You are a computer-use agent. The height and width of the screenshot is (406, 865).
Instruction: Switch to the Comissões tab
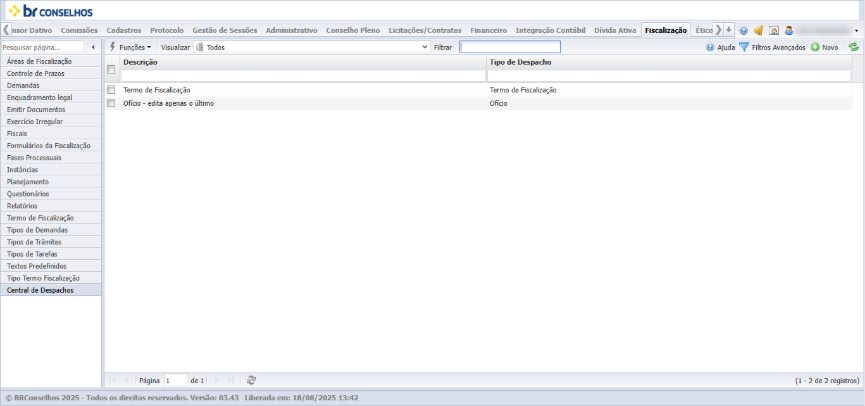click(x=79, y=30)
